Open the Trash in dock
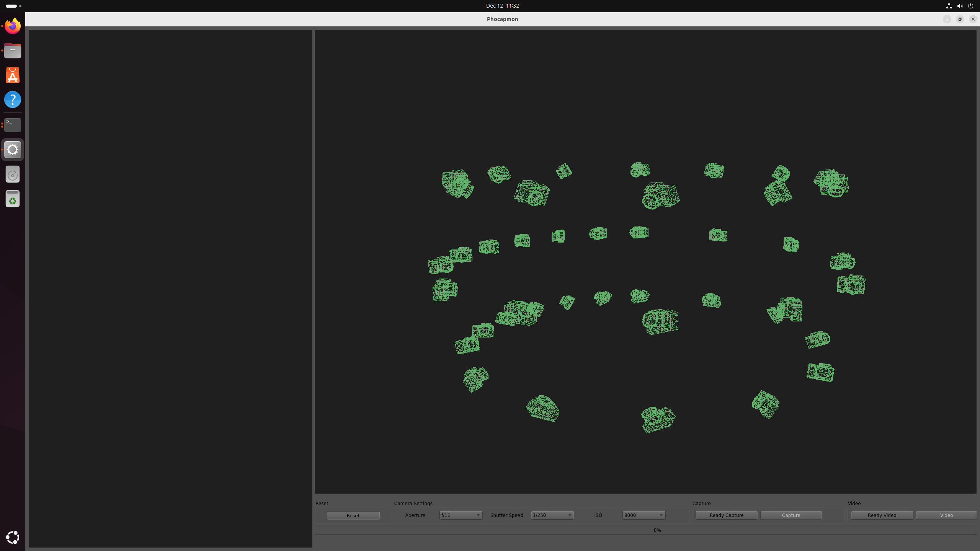This screenshot has height=551, width=980. coord(13,199)
